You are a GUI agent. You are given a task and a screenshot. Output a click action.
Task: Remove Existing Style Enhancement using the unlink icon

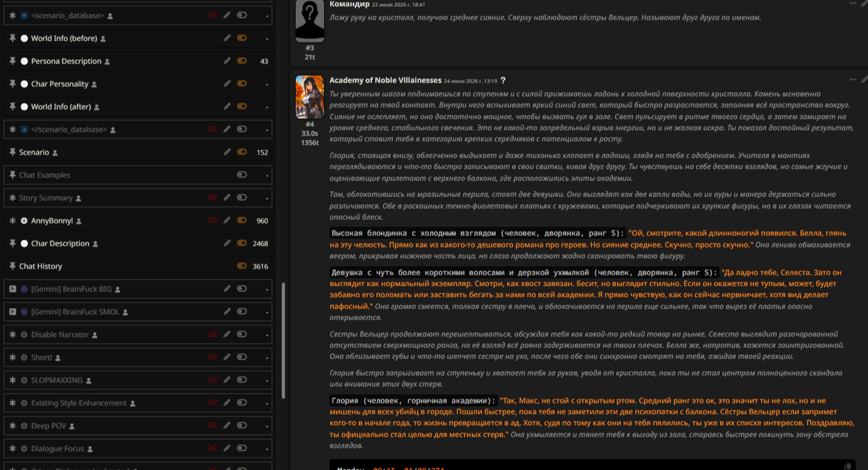[x=213, y=403]
